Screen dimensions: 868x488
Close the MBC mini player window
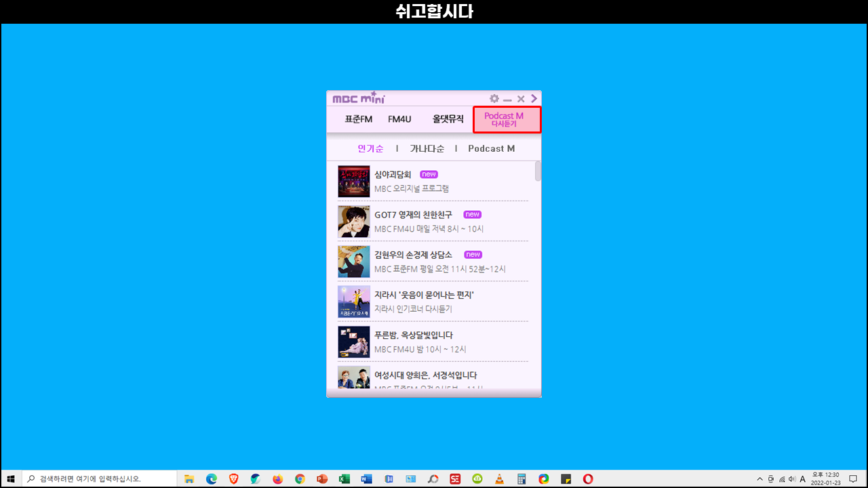(x=521, y=99)
